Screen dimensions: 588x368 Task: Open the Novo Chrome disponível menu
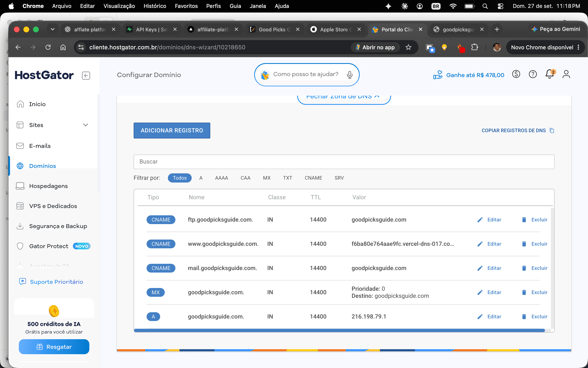(x=545, y=47)
